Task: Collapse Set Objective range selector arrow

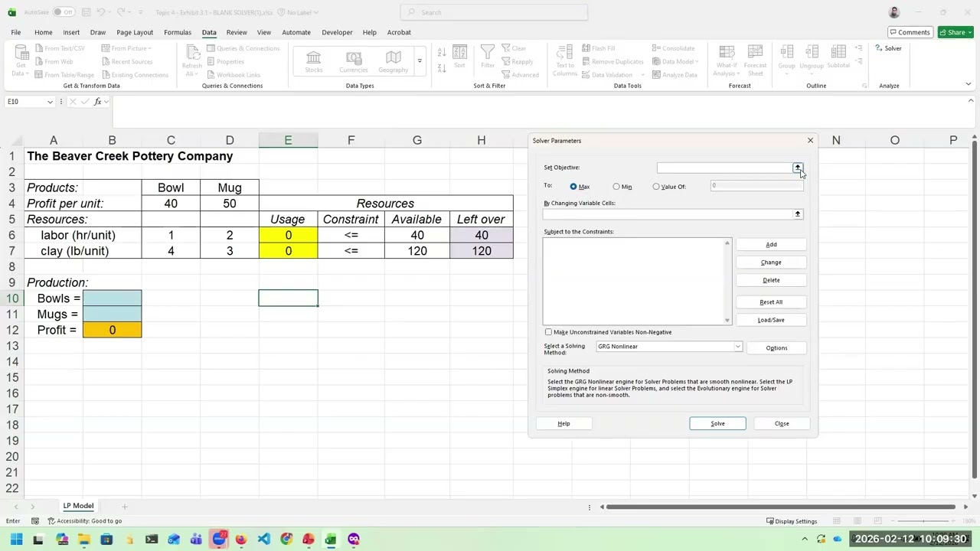Action: pos(797,168)
